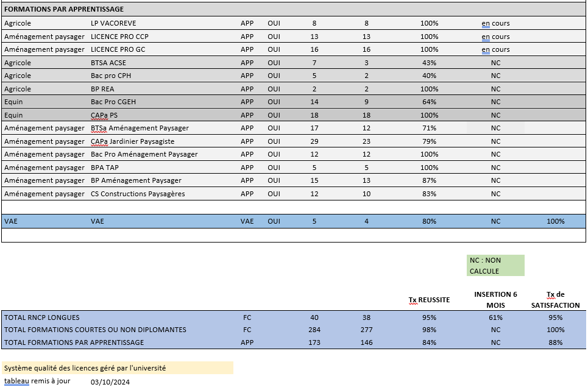Select the date cell 03/10/2024
Viewport: 588px width, 390px height.
click(110, 381)
